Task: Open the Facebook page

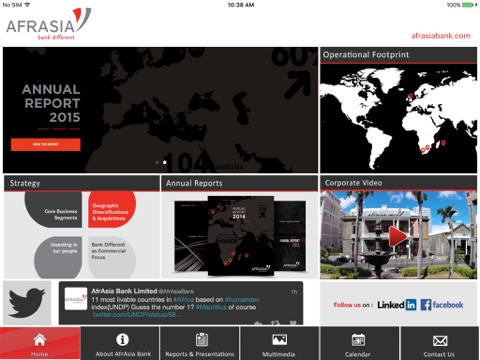Action: 442,305
